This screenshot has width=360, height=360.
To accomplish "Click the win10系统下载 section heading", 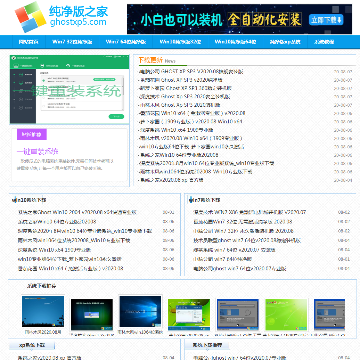I will (29, 200).
